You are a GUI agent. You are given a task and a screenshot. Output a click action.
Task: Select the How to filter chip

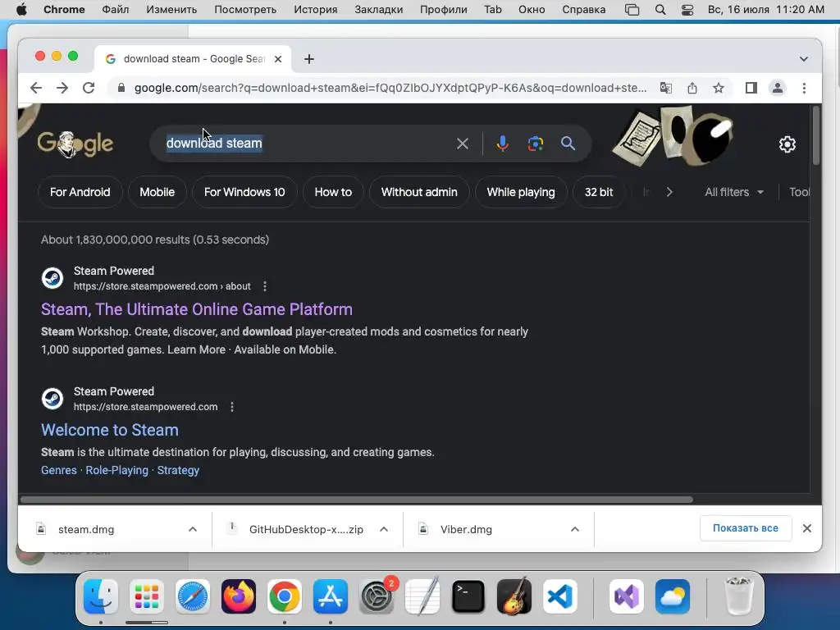333,192
